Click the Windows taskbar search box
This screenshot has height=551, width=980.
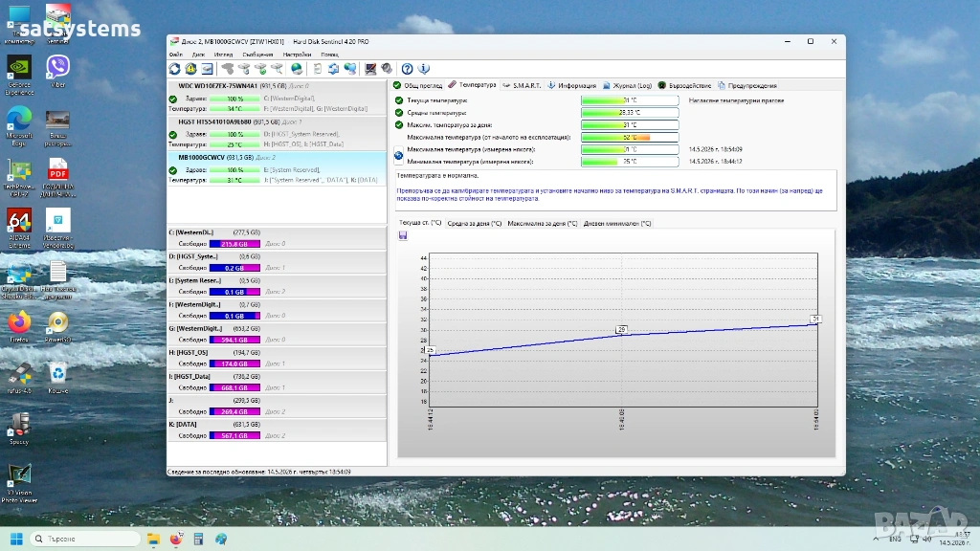[84, 539]
